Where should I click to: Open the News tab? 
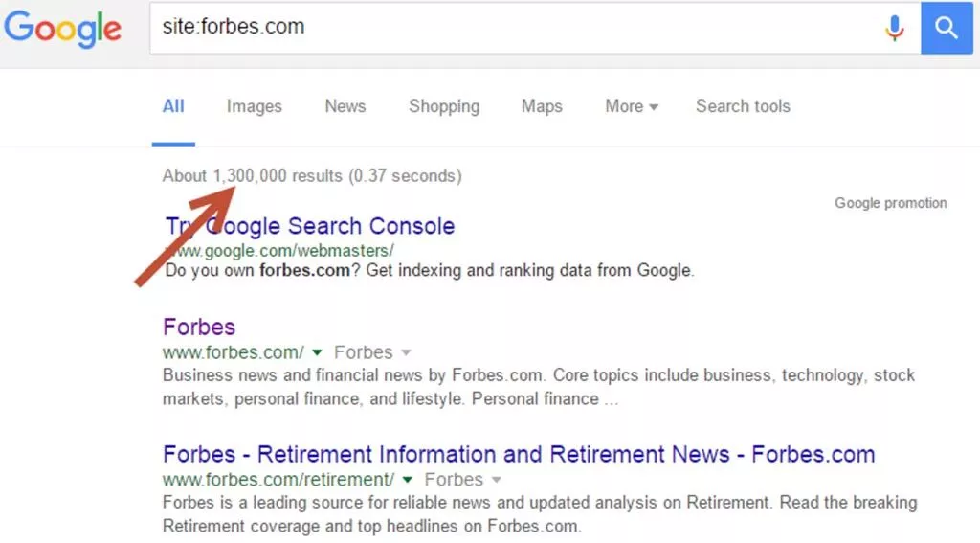[345, 106]
